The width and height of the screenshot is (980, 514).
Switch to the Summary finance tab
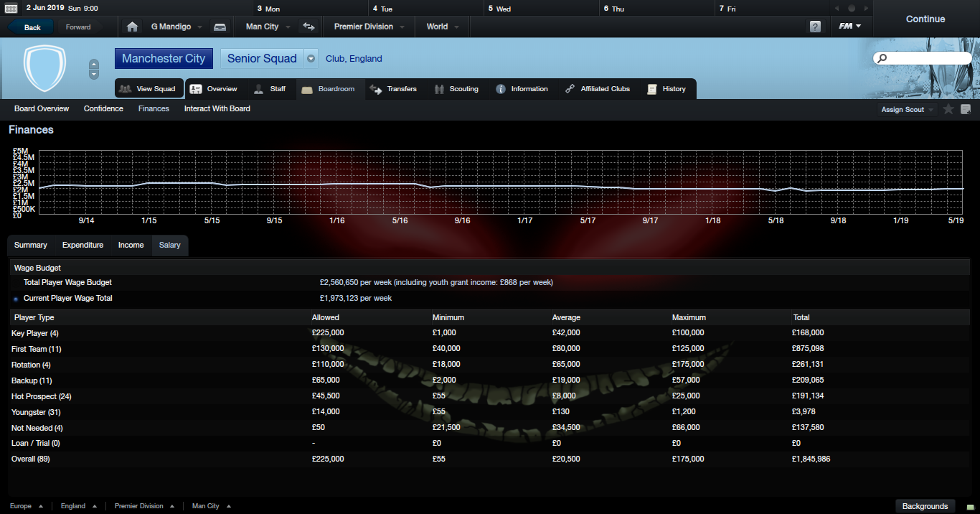click(x=31, y=246)
